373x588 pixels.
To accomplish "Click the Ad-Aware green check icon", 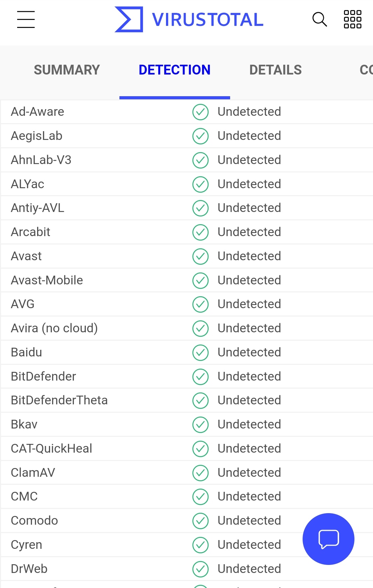I will (200, 112).
